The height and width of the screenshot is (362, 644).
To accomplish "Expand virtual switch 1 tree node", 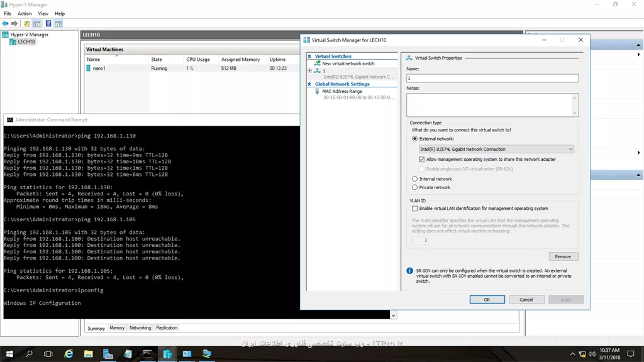I will (309, 70).
